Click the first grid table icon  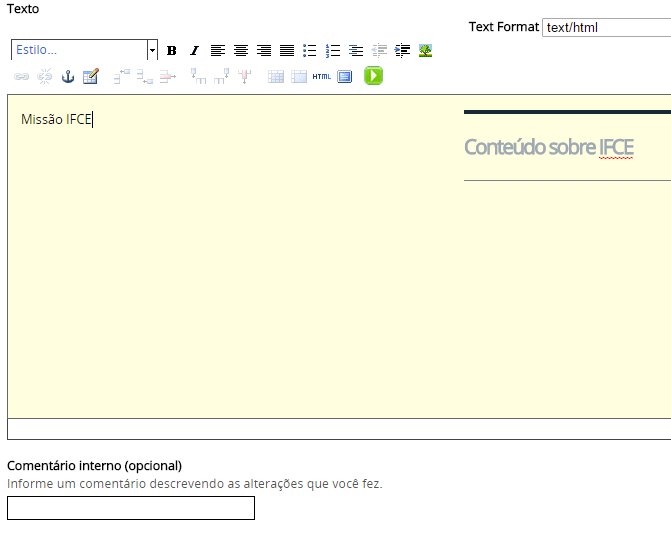click(x=276, y=77)
